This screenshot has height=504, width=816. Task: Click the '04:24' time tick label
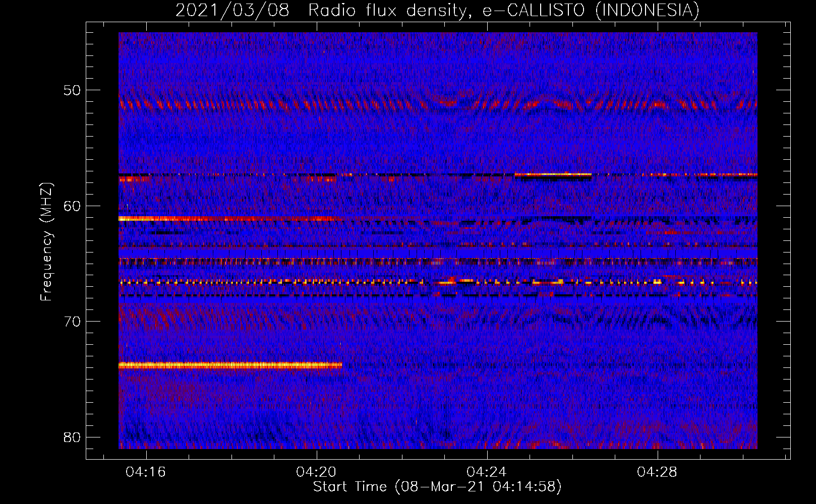pyautogui.click(x=487, y=472)
